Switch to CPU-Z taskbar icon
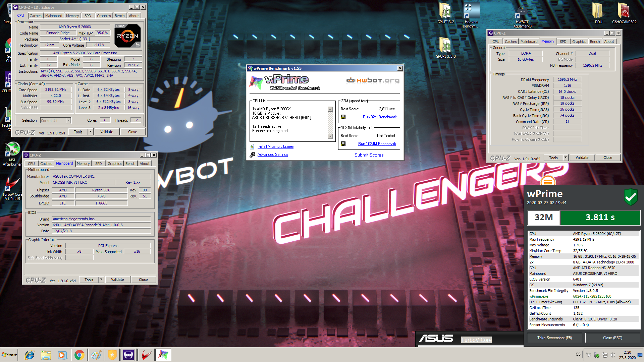Screen dimensions: 644x362 click(x=128, y=355)
